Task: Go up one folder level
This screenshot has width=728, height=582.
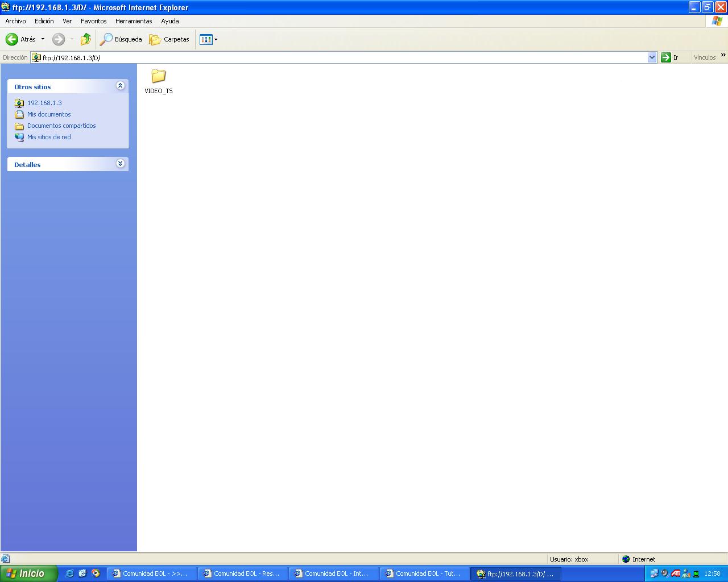Action: (x=86, y=39)
